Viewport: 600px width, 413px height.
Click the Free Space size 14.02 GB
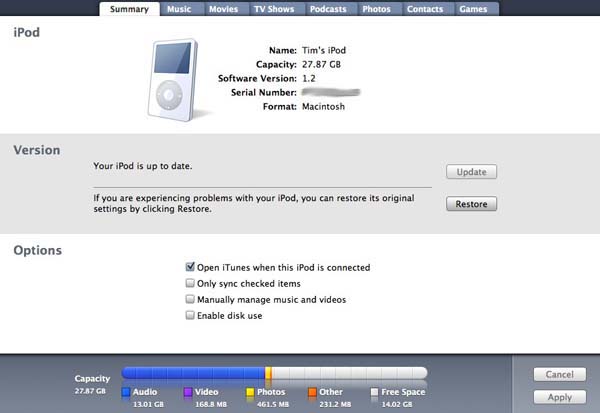[x=397, y=404]
